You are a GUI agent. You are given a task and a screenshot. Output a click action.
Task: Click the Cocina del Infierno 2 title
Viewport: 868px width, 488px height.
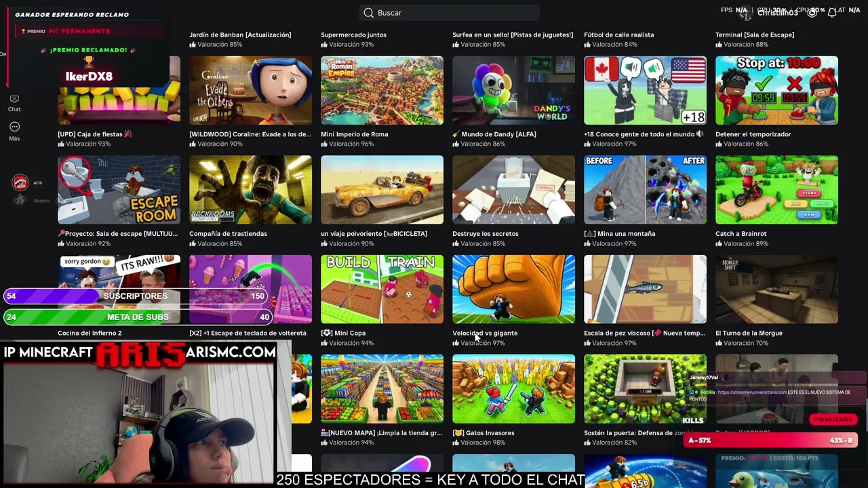click(90, 333)
